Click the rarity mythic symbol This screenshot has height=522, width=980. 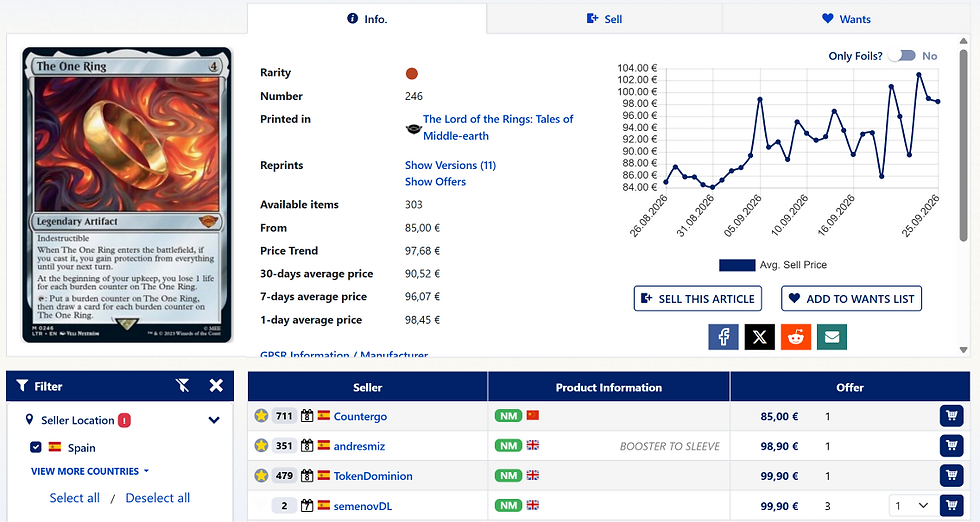click(411, 74)
